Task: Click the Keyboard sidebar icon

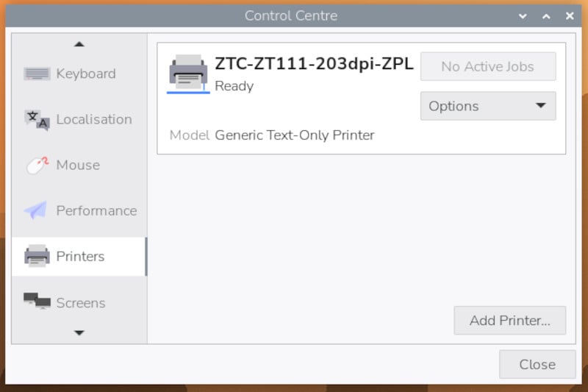Action: (37, 74)
